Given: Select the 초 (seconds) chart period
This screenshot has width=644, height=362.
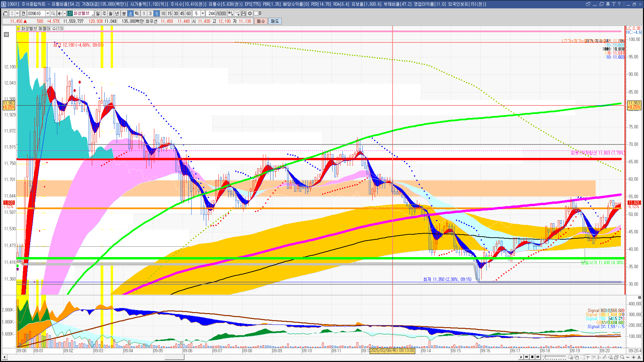Looking at the screenshot, I should [130, 13].
